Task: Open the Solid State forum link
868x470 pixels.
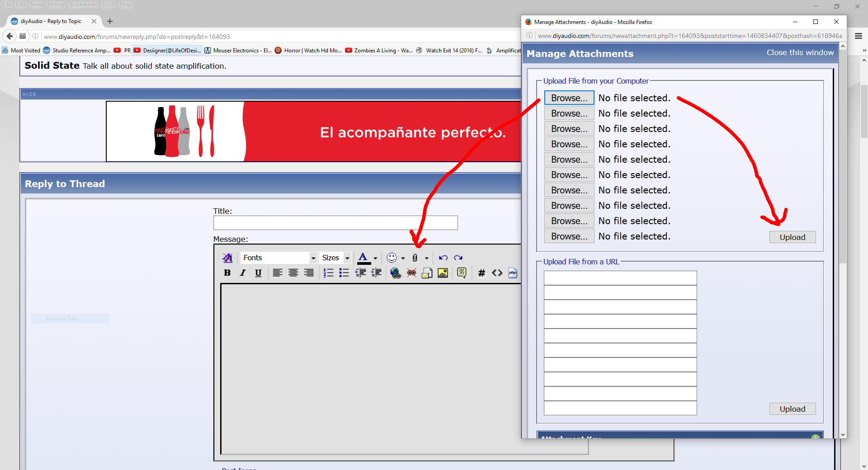Action: pyautogui.click(x=52, y=66)
